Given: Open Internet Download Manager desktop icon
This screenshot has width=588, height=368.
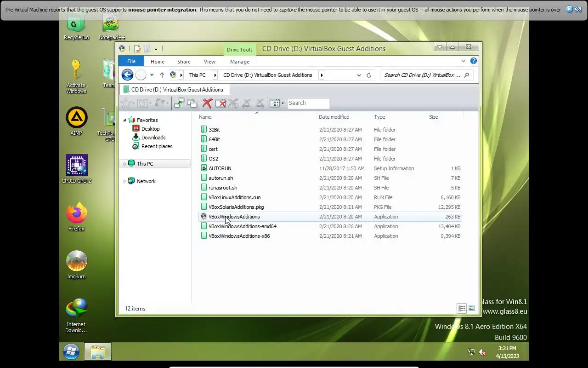Looking at the screenshot, I should 76,316.
